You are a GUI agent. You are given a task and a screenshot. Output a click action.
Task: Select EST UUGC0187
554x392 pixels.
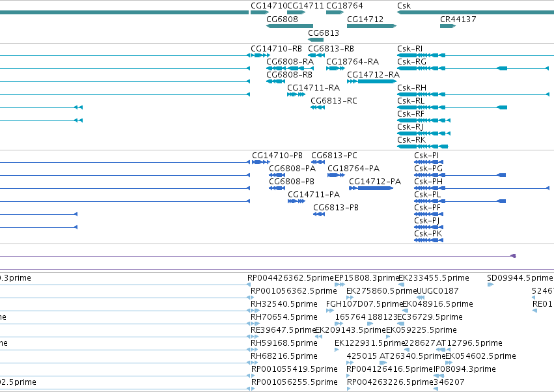click(437, 291)
